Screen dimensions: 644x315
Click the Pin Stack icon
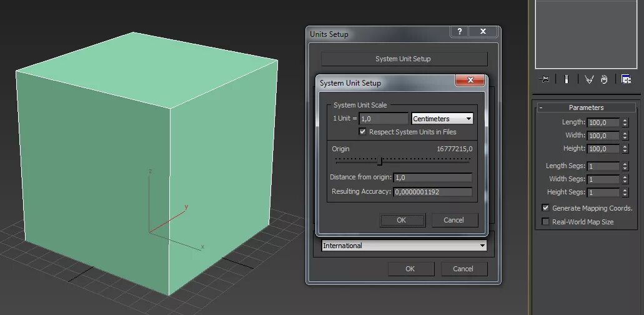pyautogui.click(x=544, y=79)
